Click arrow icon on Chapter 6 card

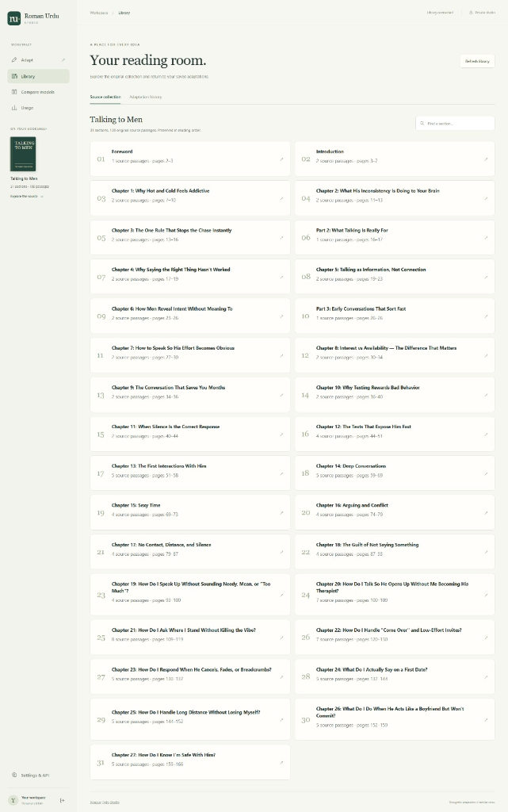(281, 316)
